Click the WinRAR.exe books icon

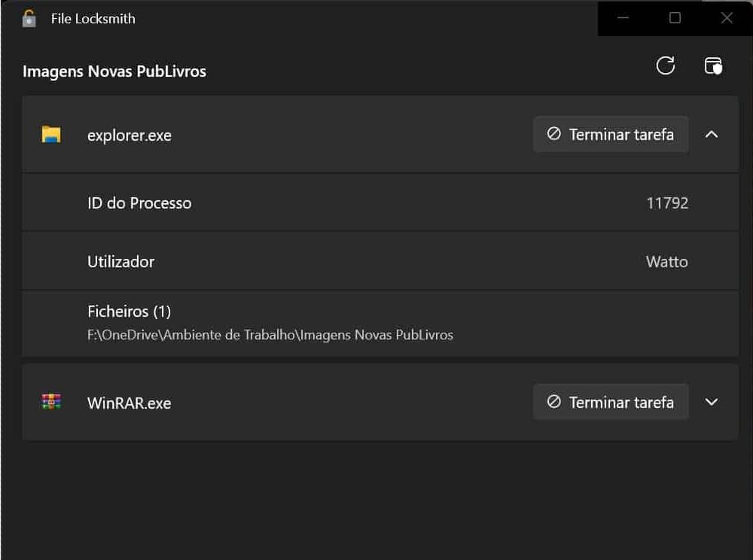point(51,403)
